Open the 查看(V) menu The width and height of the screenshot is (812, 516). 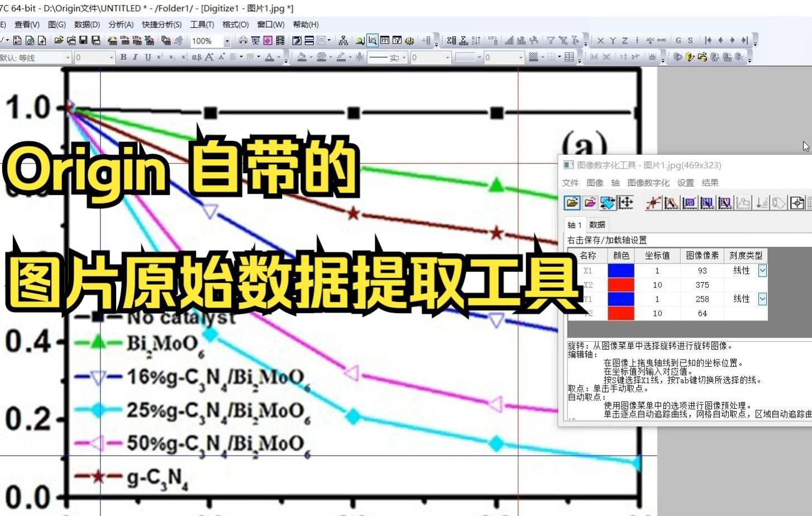click(x=27, y=25)
